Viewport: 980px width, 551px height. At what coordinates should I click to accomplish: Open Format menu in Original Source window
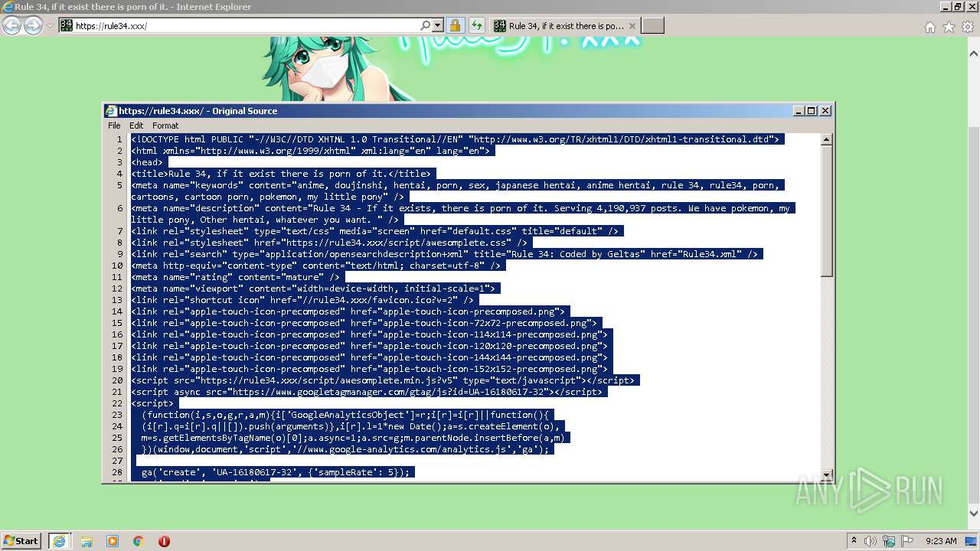[x=165, y=126]
